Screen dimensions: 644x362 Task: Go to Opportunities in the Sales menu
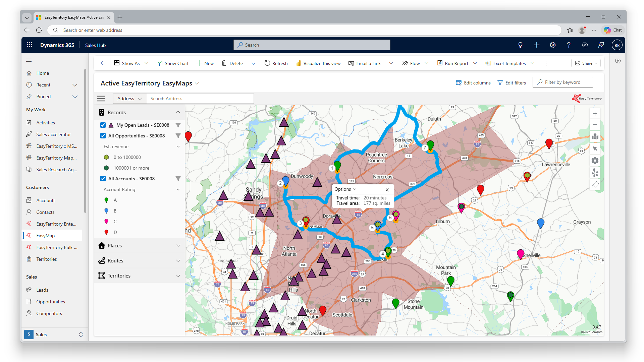tap(51, 302)
